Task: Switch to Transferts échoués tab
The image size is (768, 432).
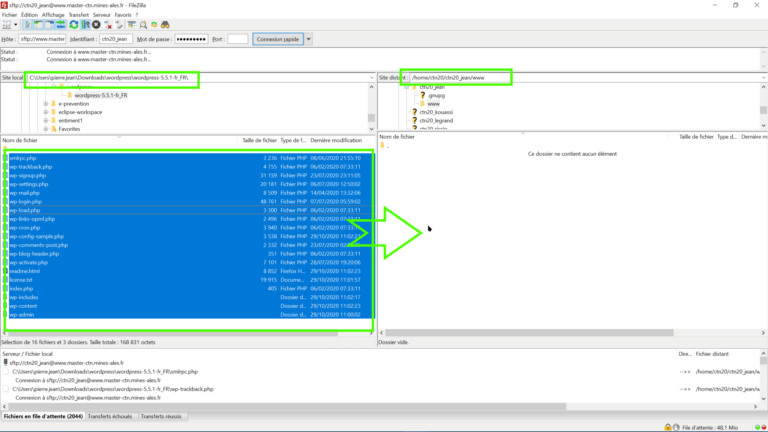Action: [x=110, y=416]
